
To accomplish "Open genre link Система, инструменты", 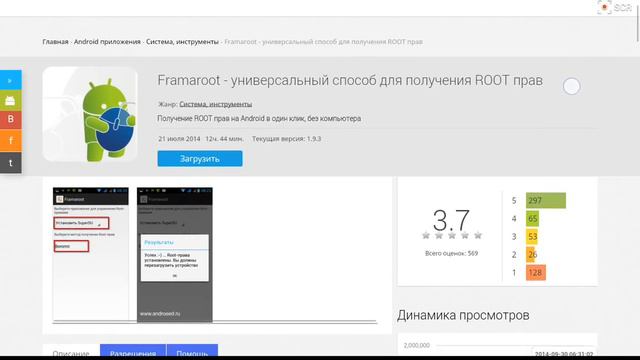I will pyautogui.click(x=216, y=104).
